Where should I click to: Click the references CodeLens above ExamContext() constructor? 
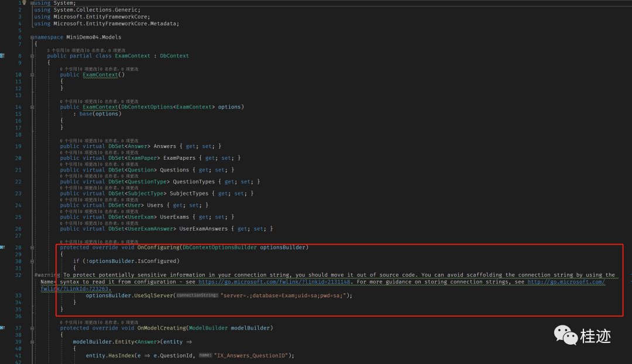point(68,69)
